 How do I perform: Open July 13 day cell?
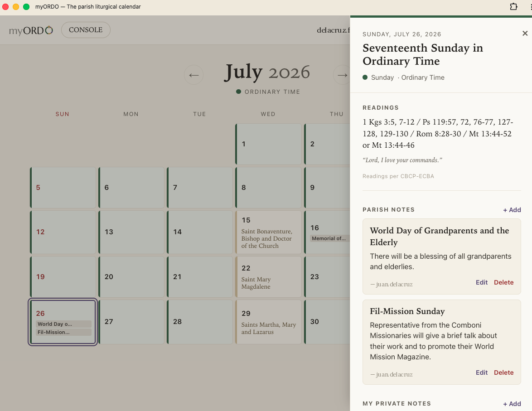click(131, 232)
